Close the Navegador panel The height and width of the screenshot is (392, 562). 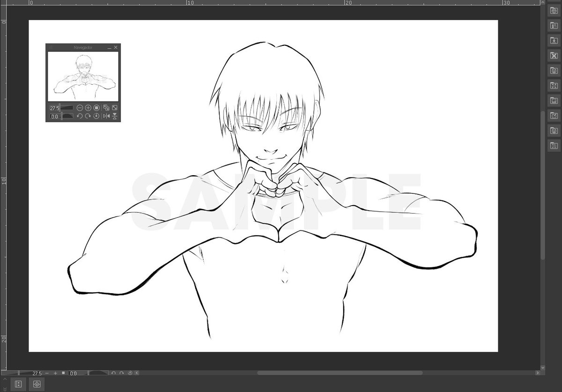click(x=116, y=47)
